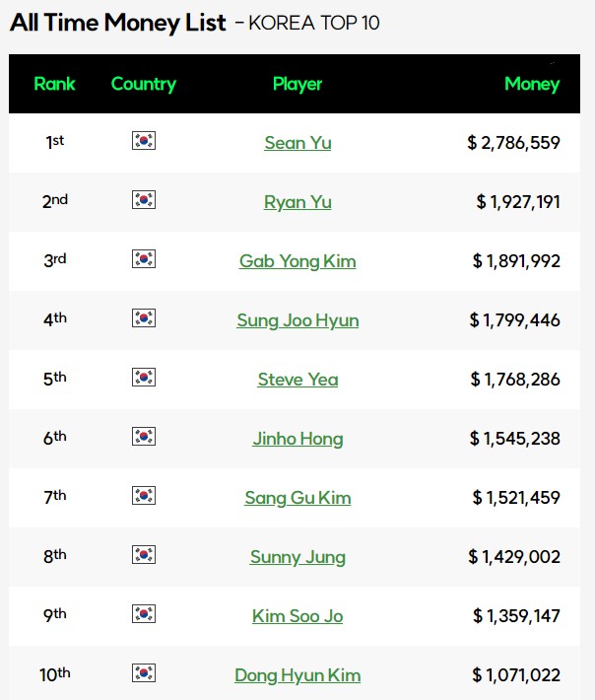Click the Rank column header
This screenshot has height=700, width=595.
click(x=54, y=84)
